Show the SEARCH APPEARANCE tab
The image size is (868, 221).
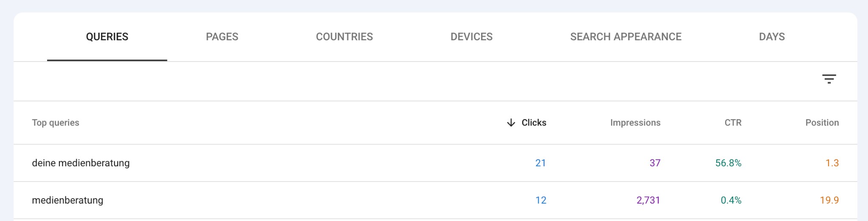pyautogui.click(x=626, y=37)
